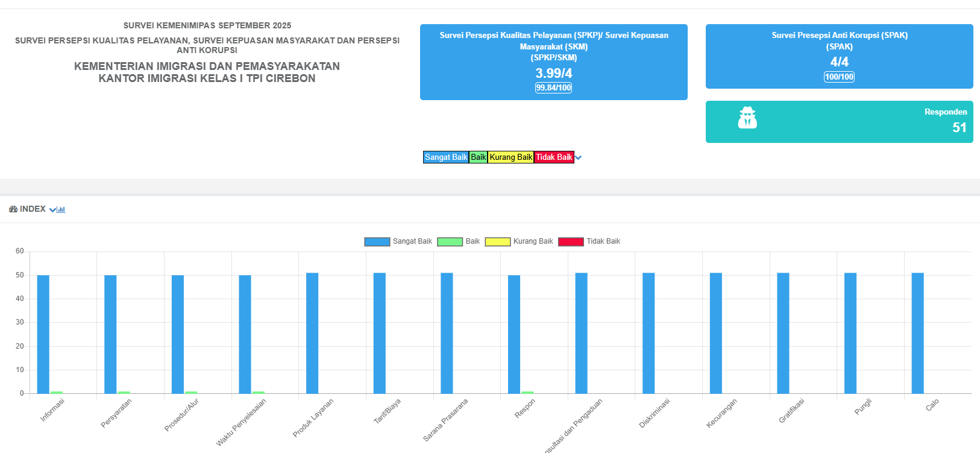Click the bar chart icon next to INDEX

click(x=61, y=210)
